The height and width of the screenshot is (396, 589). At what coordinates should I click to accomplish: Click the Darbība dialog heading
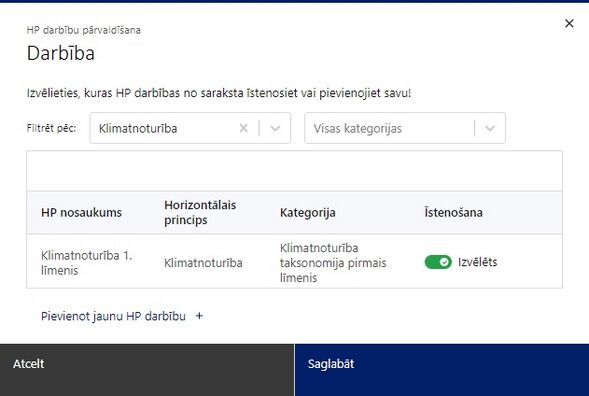[60, 53]
